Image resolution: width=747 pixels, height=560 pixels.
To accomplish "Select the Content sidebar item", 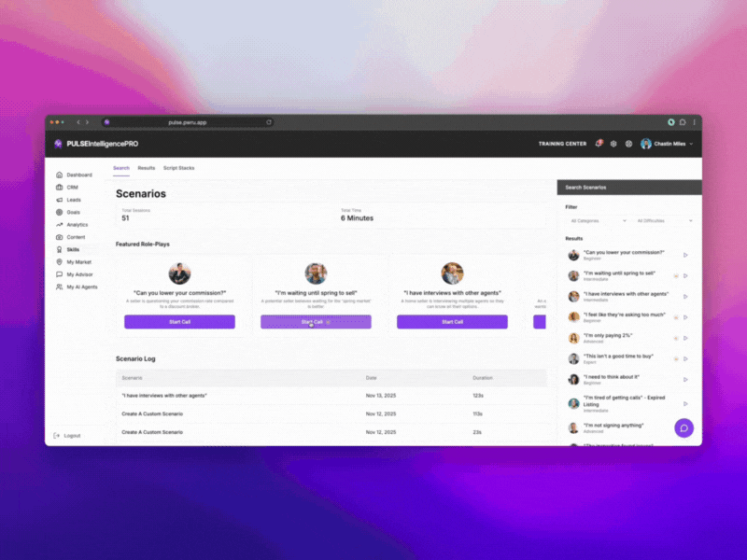I will click(x=71, y=237).
